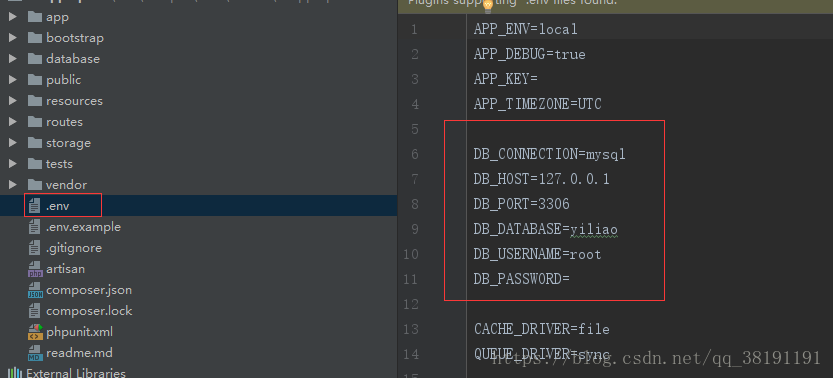833x378 pixels.
Task: Click the app folder icon
Action: [35, 17]
